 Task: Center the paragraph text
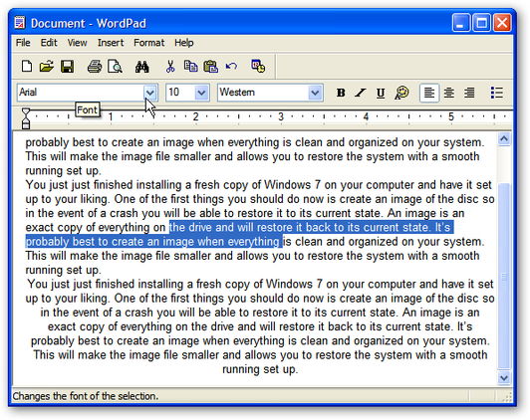coord(449,93)
